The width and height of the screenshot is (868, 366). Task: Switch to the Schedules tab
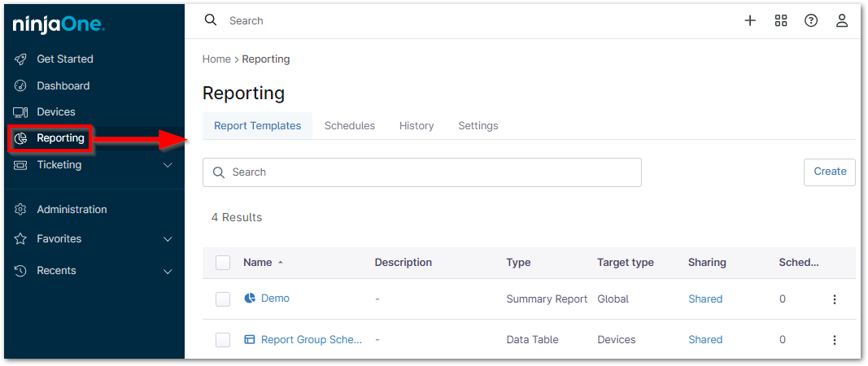pos(349,126)
